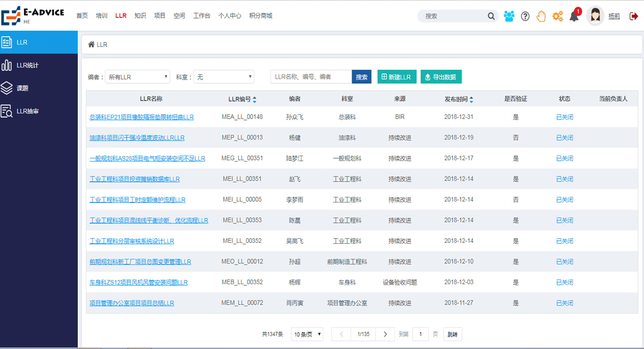Screen dimensions: 644x349
Task: Click the 到第 page number input field
Action: [420, 334]
